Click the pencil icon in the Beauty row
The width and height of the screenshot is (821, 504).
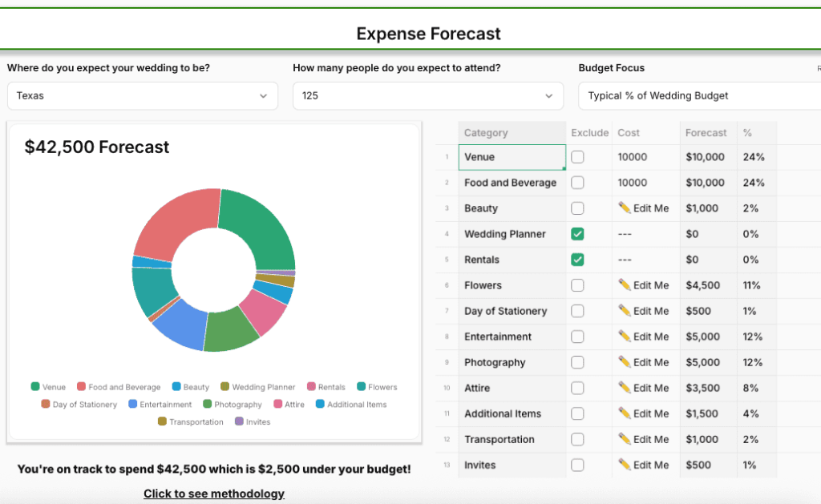tap(625, 208)
